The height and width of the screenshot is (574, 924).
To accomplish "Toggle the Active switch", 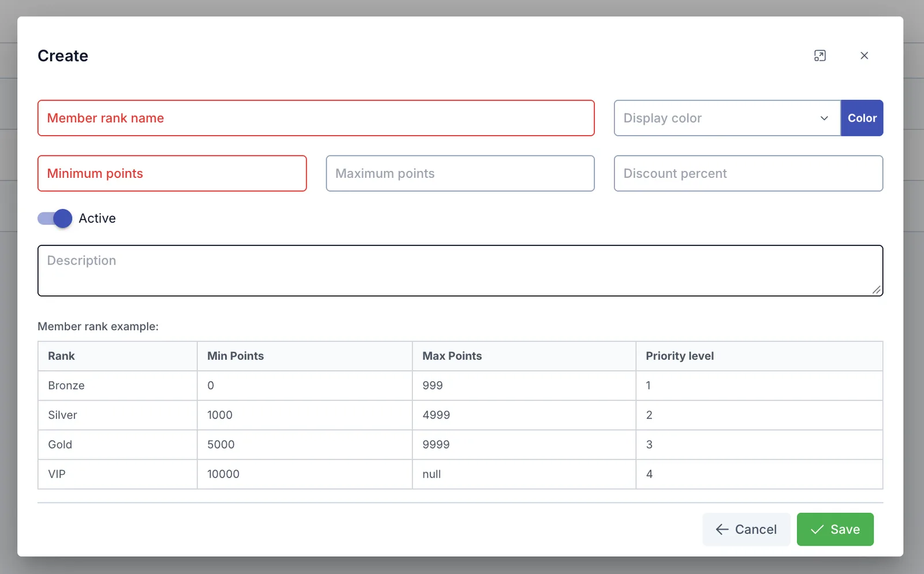I will (x=55, y=218).
